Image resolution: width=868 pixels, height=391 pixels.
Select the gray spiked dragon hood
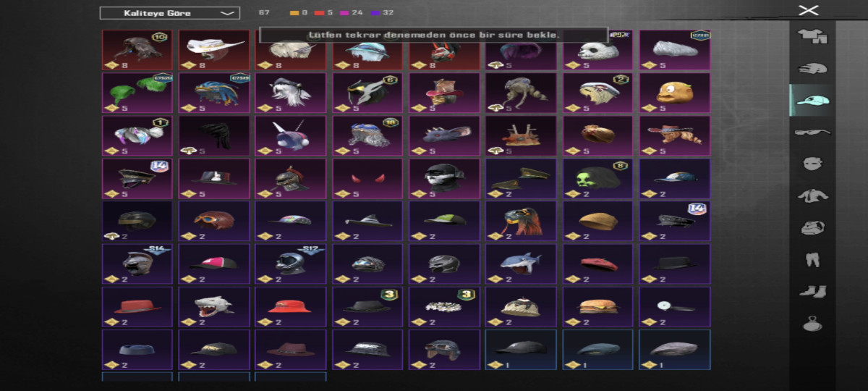(444, 135)
